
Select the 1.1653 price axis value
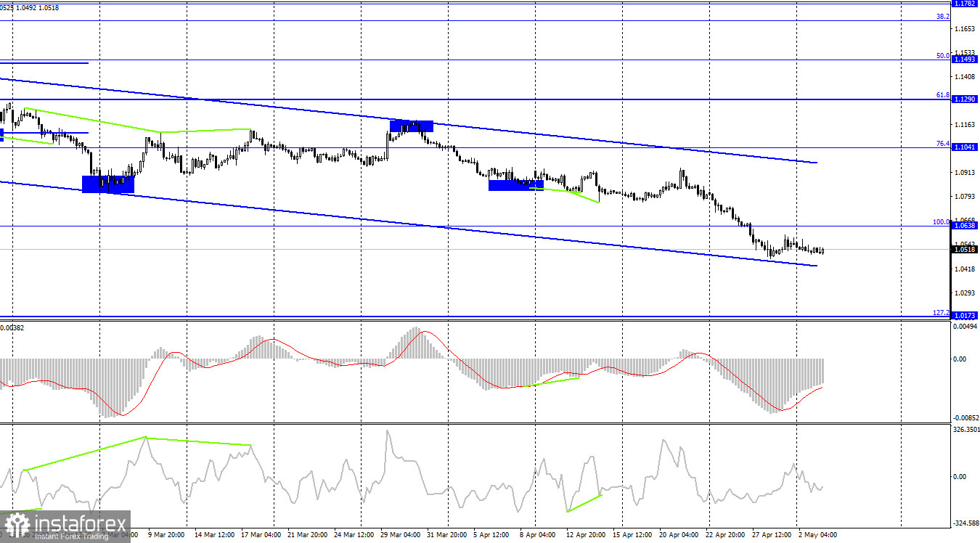click(964, 29)
